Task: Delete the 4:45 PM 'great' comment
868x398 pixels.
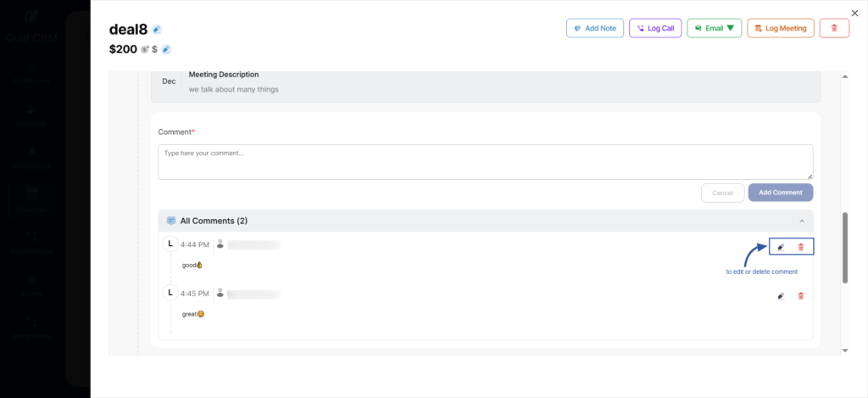Action: point(801,296)
